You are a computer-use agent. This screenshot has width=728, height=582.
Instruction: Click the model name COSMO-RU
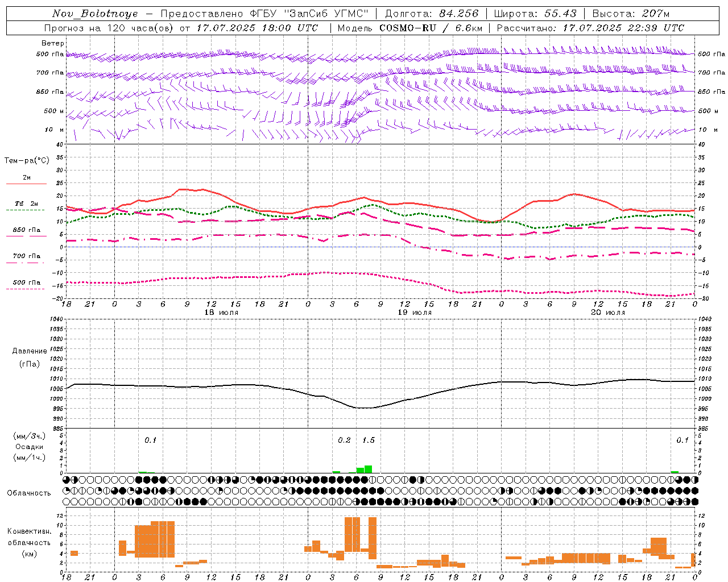408,28
